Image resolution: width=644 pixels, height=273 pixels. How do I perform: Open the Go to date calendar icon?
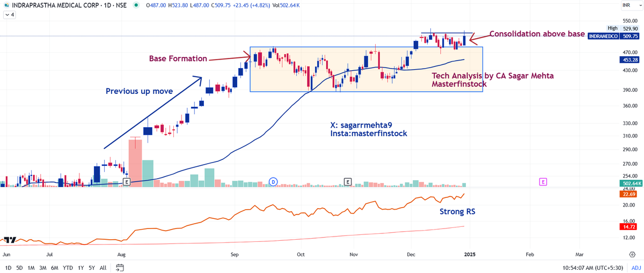point(120,268)
